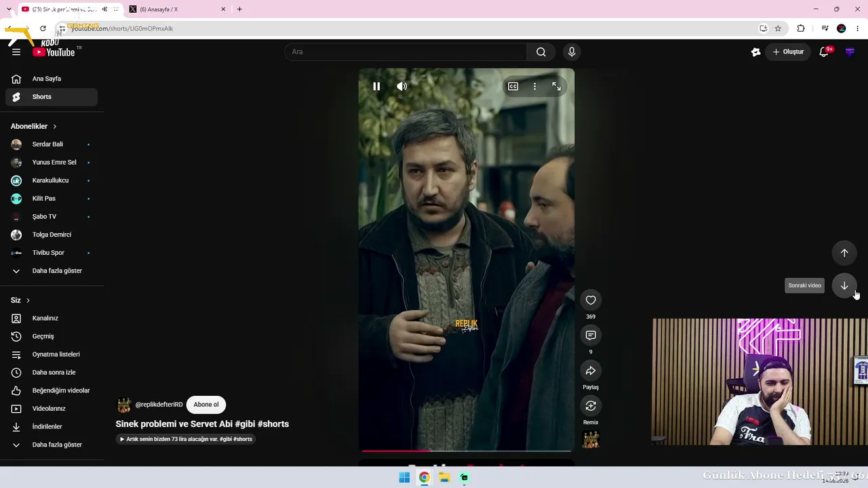Subscribe with the Abone ol button

(206, 405)
